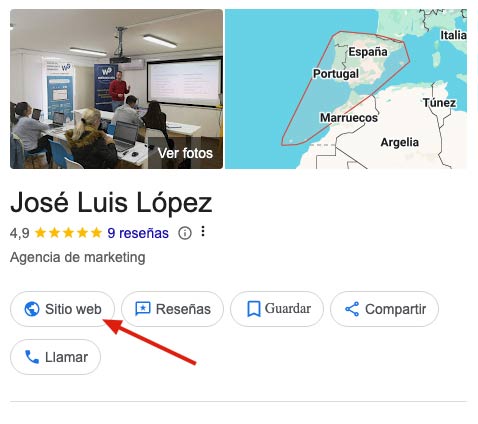The height and width of the screenshot is (424, 478).
Task: Click the five-star rating
Action: click(68, 233)
